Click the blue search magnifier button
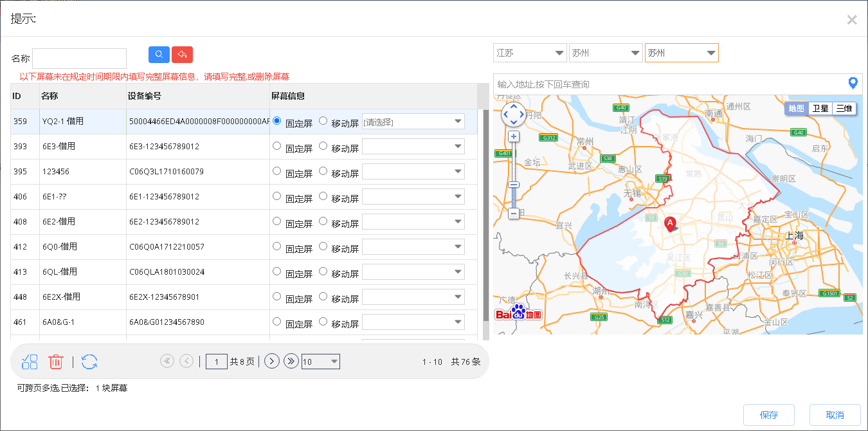This screenshot has width=868, height=431. pos(159,55)
